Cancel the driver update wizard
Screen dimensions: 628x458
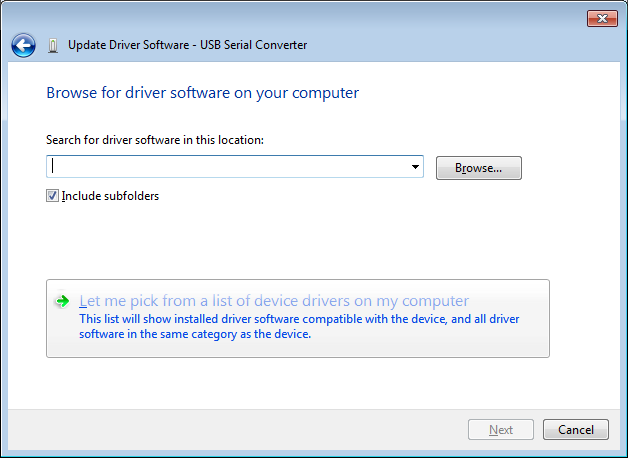point(576,430)
